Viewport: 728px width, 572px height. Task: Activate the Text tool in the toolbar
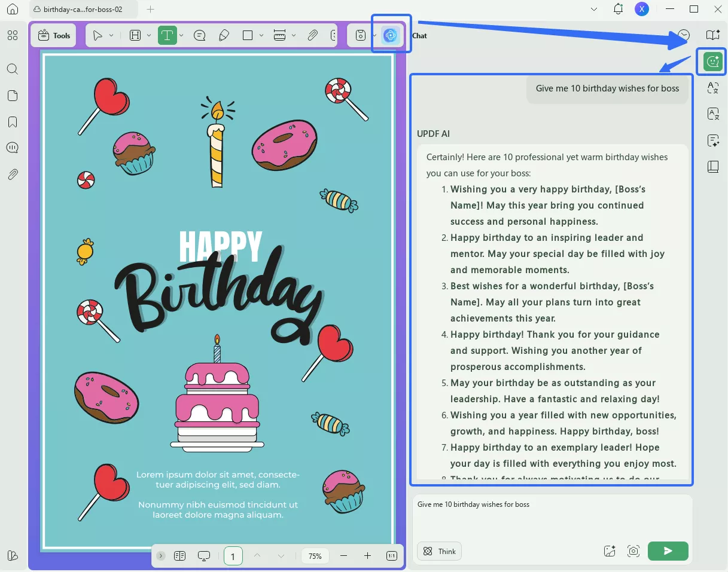(168, 35)
